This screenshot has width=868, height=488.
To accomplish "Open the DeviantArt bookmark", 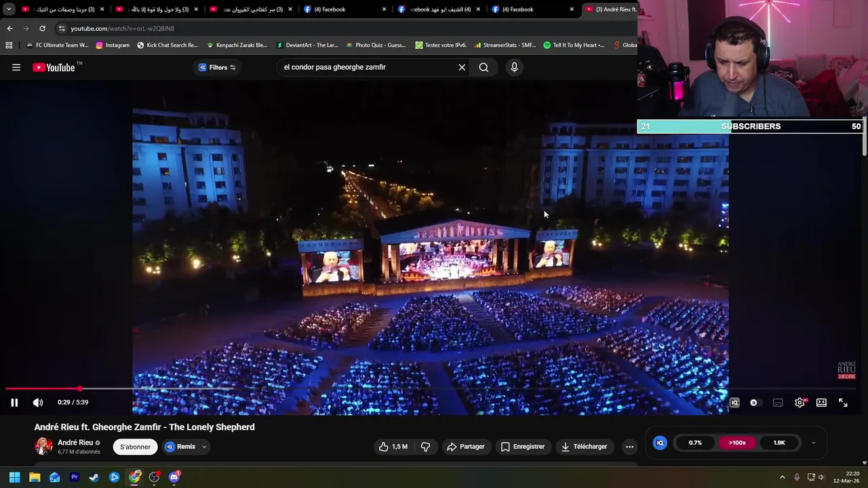I will click(307, 45).
